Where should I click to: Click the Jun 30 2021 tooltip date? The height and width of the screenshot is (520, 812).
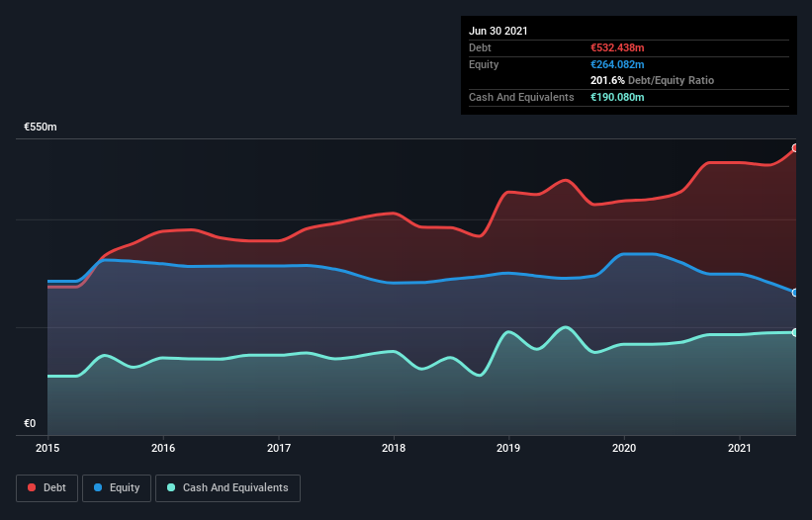pos(498,31)
